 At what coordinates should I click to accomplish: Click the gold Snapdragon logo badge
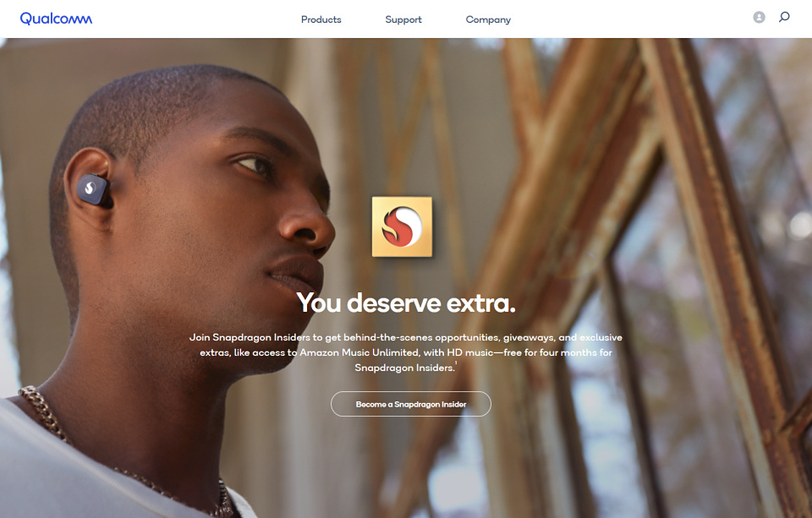pos(402,226)
